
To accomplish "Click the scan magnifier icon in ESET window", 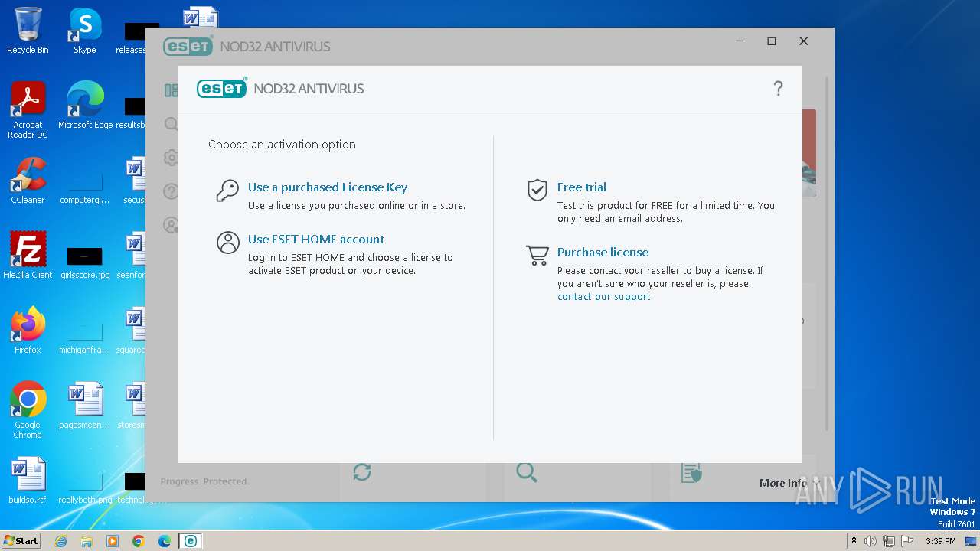I will (527, 472).
